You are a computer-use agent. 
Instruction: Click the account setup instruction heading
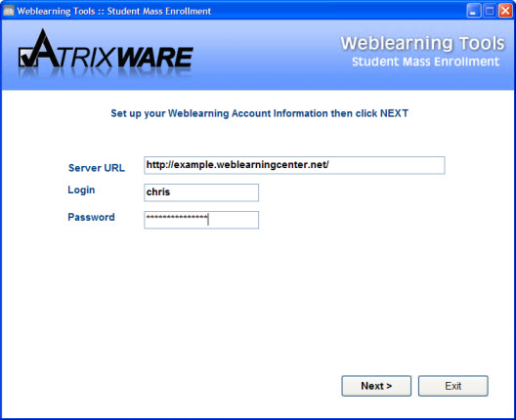(259, 113)
